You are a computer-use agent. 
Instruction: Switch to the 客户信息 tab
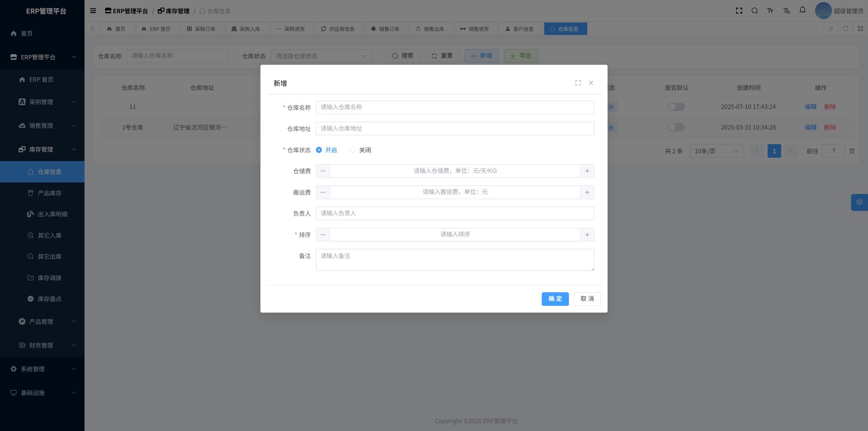520,29
